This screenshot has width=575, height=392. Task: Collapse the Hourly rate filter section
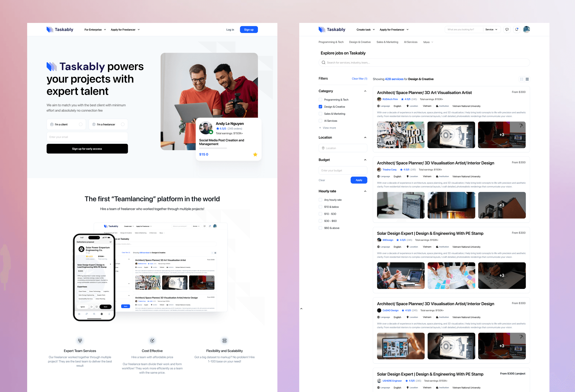(365, 191)
